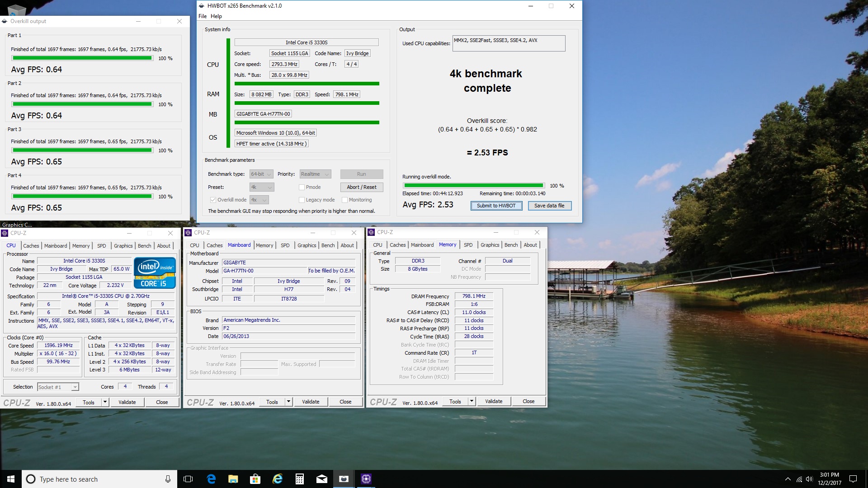Screen dimensions: 868x488
Task: Click HWBOT x265 Benchmark title bar icon
Action: (202, 6)
